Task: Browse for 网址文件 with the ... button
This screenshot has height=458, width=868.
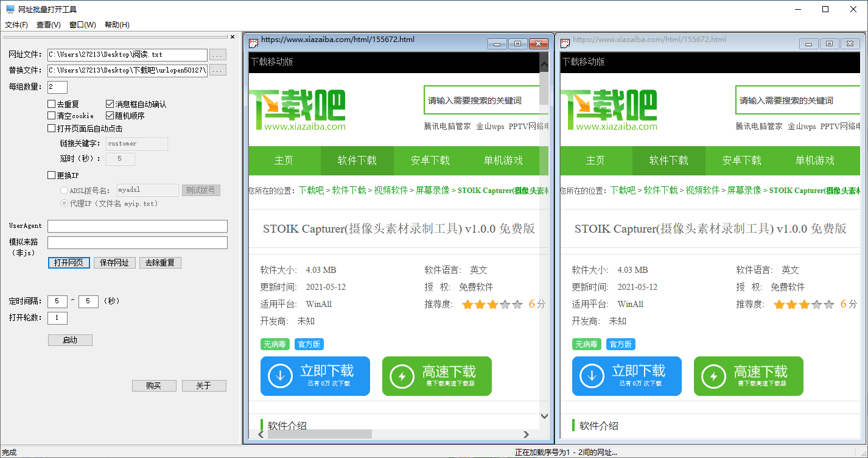Action: tap(218, 55)
